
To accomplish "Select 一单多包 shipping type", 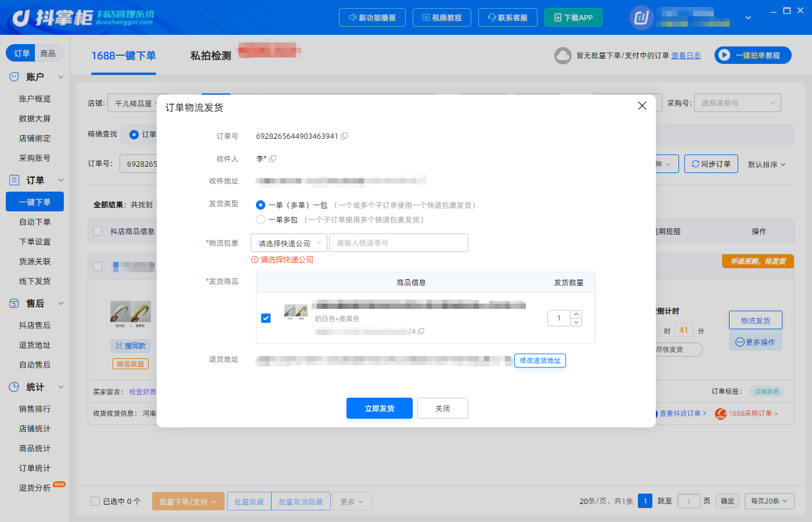I will (261, 219).
